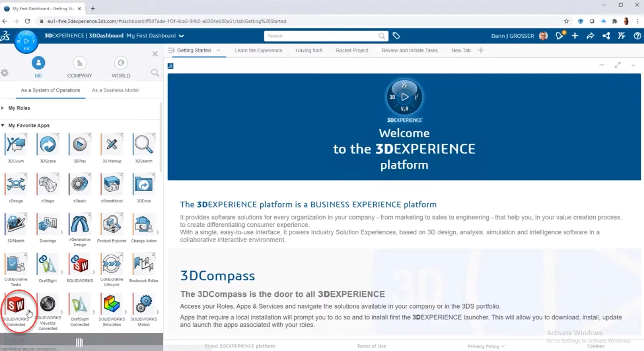
Task: Launch Collaborative Tasks app
Action: click(x=16, y=264)
